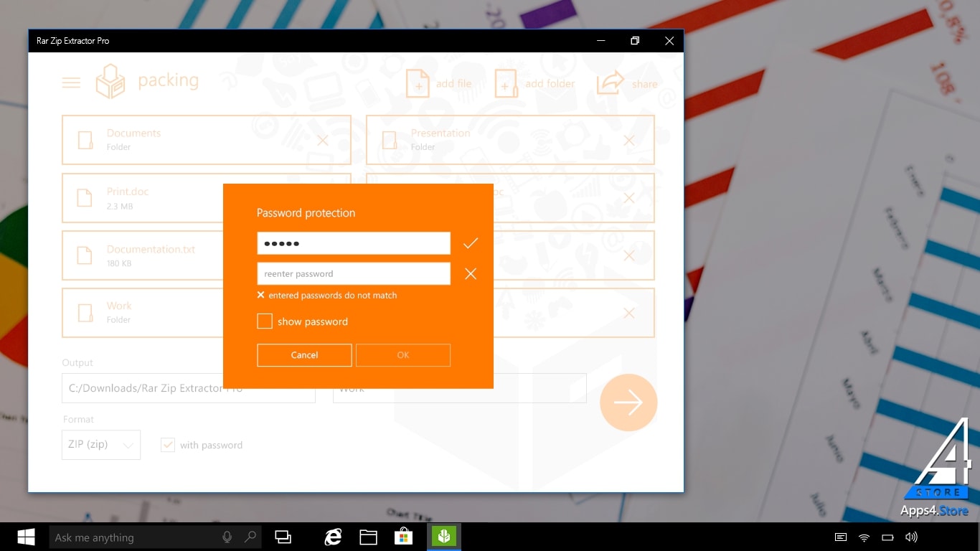
Task: Start packing with the arrow button
Action: (x=628, y=402)
